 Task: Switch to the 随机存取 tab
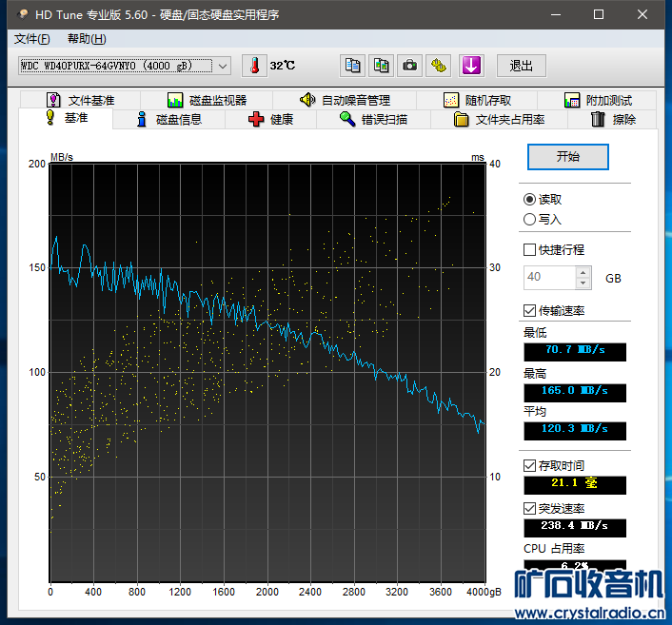pos(478,100)
